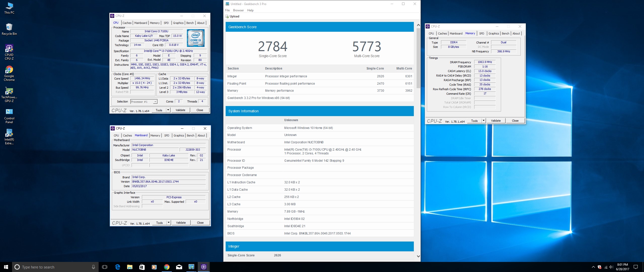Screen dimensions: 644x272
Task: Switch to SPD tab in top CPU-Z window
Action: pos(166,23)
